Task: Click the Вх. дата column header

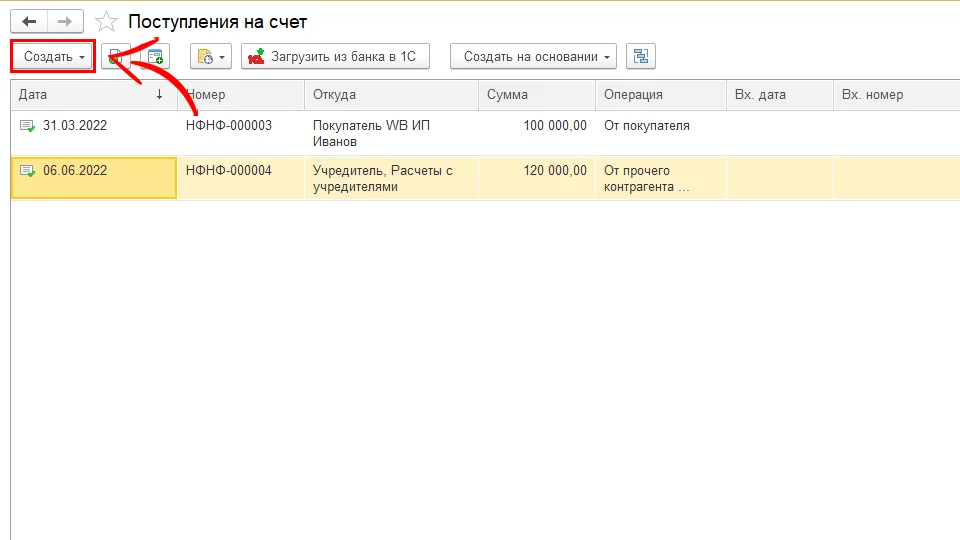Action: (778, 95)
